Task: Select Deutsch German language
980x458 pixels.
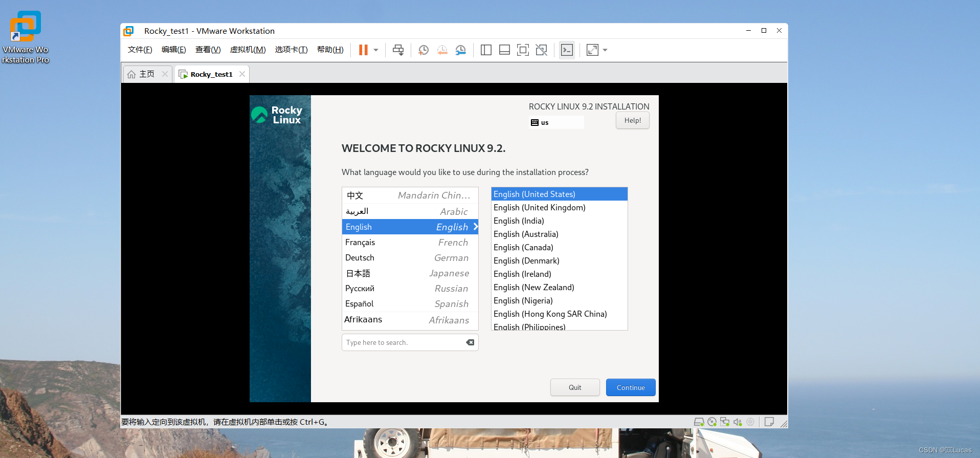Action: click(x=410, y=257)
